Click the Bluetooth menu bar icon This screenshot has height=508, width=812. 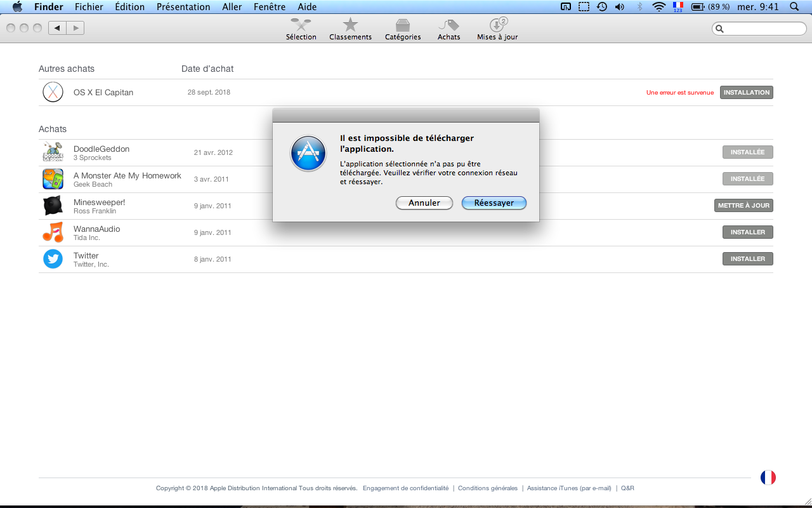click(x=639, y=7)
